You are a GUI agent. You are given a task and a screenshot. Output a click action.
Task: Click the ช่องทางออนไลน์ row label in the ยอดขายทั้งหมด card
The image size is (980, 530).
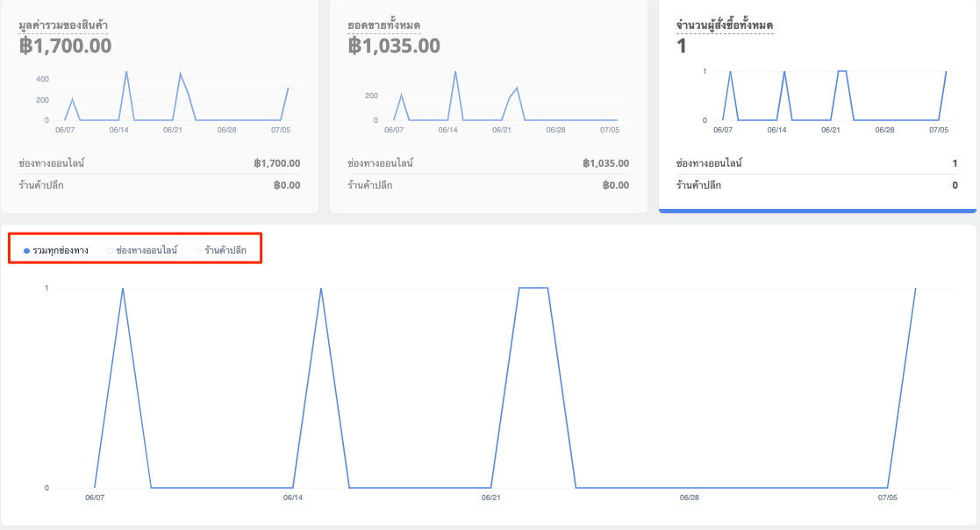click(x=380, y=163)
